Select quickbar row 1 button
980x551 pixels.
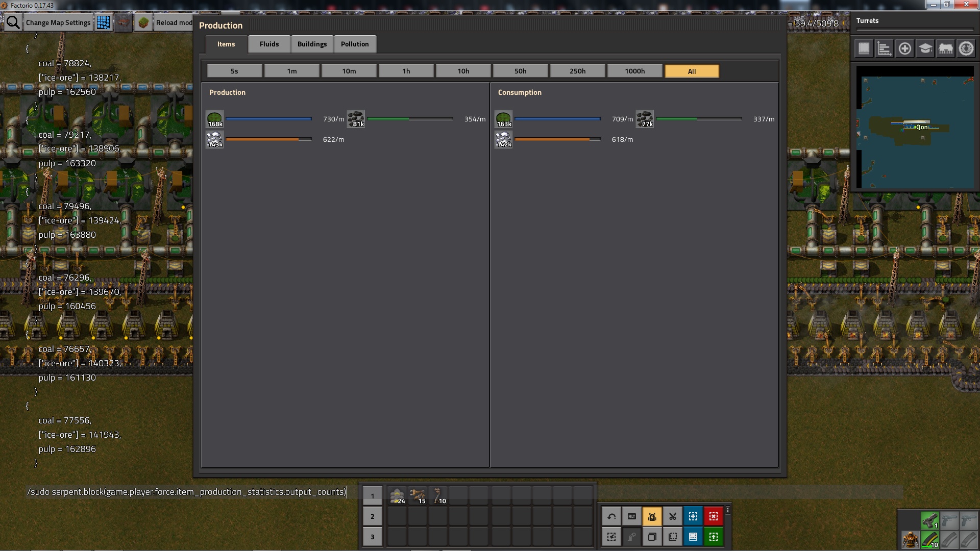[372, 496]
